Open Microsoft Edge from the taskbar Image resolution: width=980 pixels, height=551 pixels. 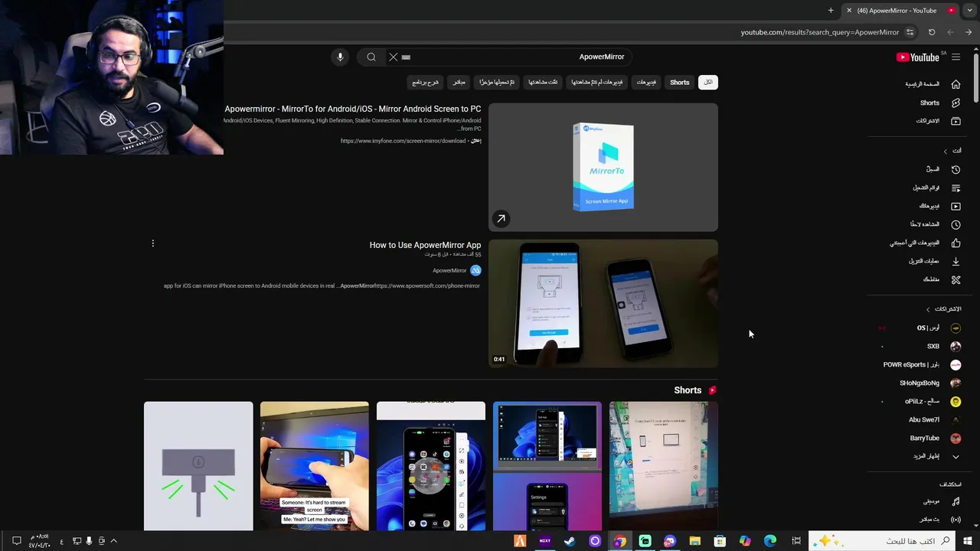click(770, 541)
